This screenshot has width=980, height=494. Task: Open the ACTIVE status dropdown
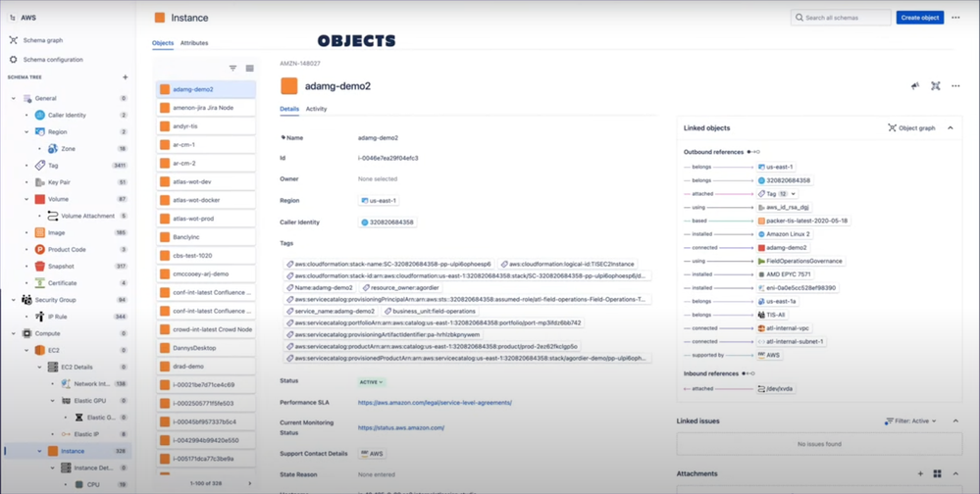tap(371, 381)
